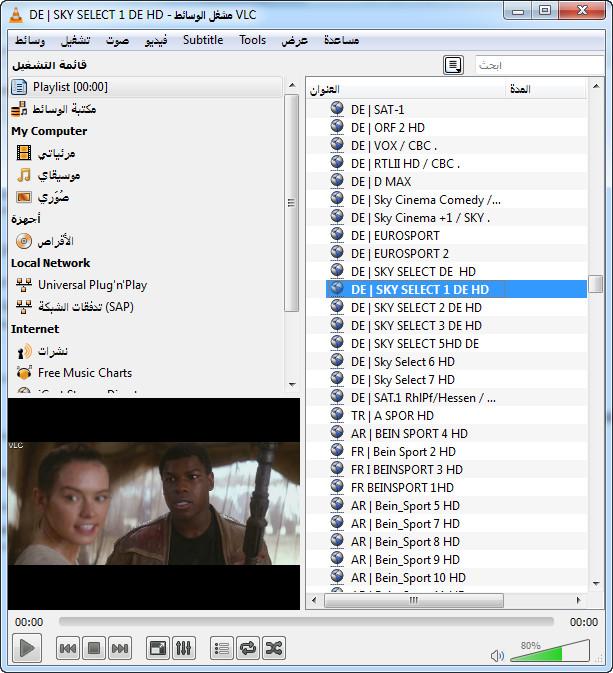Mute audio with the speaker icon
613x673 pixels.
[x=497, y=655]
